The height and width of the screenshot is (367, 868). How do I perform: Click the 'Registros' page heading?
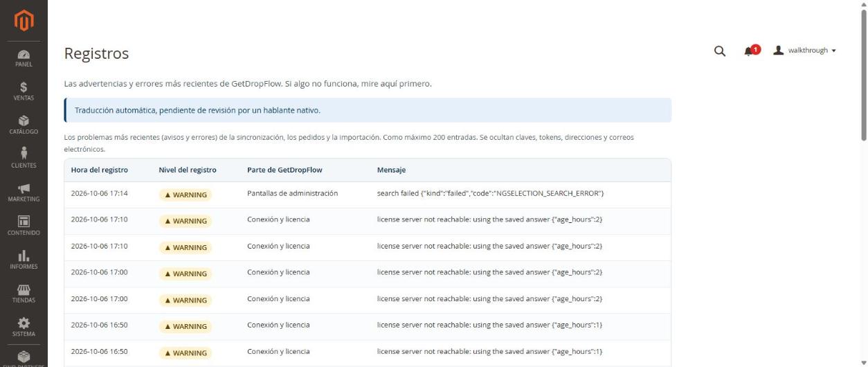(x=96, y=53)
